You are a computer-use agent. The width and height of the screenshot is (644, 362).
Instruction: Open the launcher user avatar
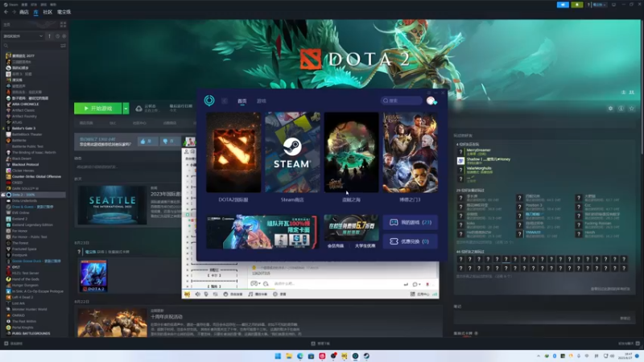point(431,101)
